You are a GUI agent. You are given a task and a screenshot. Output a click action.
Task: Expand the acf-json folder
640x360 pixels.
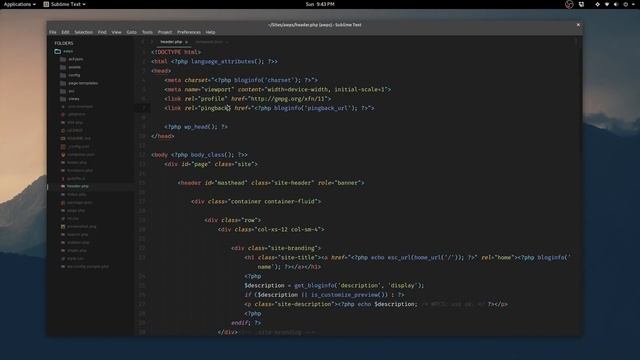[76, 59]
